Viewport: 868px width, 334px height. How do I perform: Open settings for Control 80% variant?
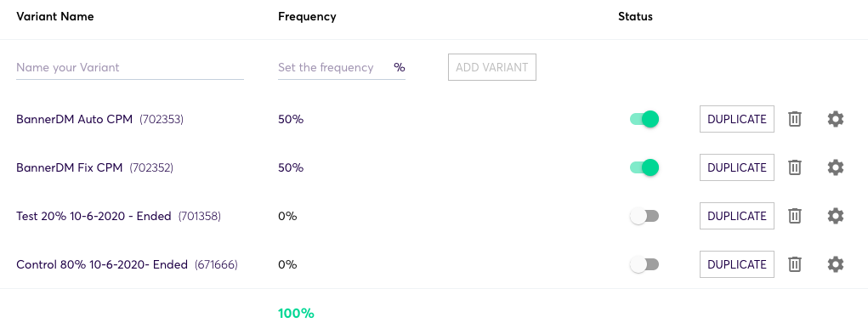tap(836, 264)
